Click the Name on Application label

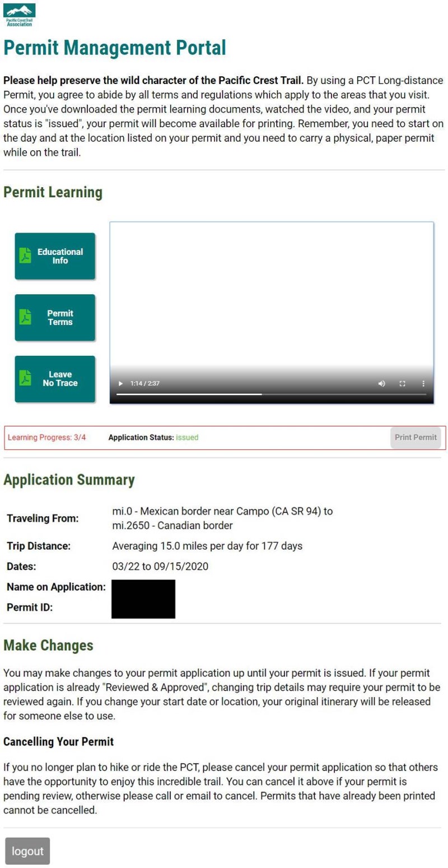[x=56, y=587]
